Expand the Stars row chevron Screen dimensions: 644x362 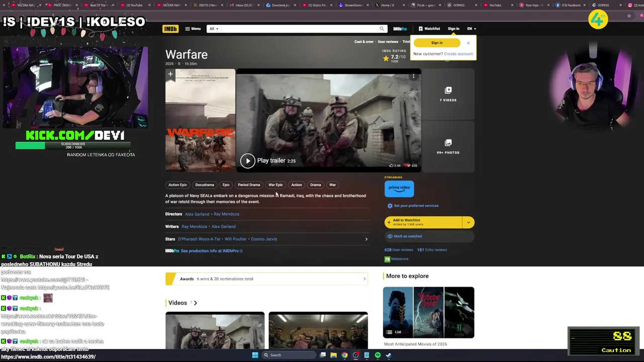[x=366, y=239]
